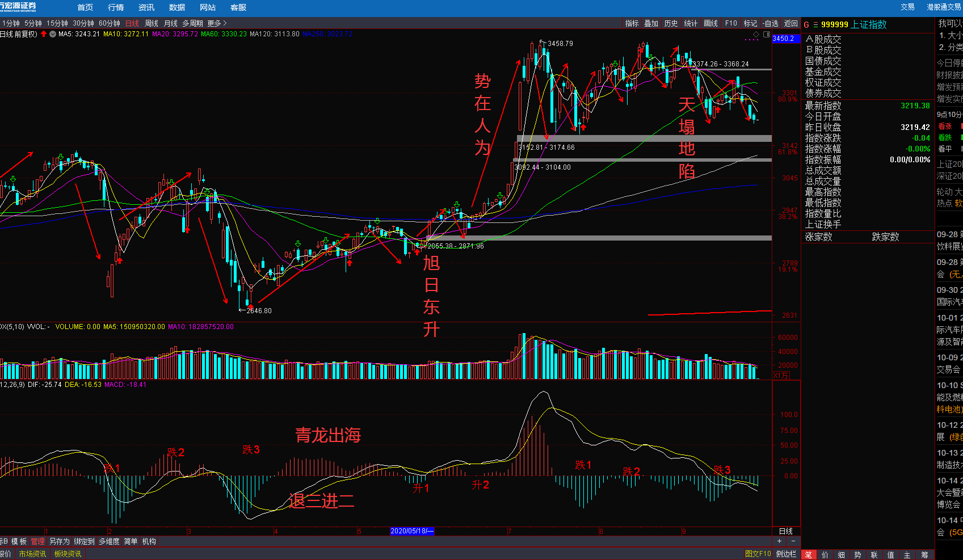Open the 数据 data menu
The image size is (963, 560).
click(x=177, y=7)
